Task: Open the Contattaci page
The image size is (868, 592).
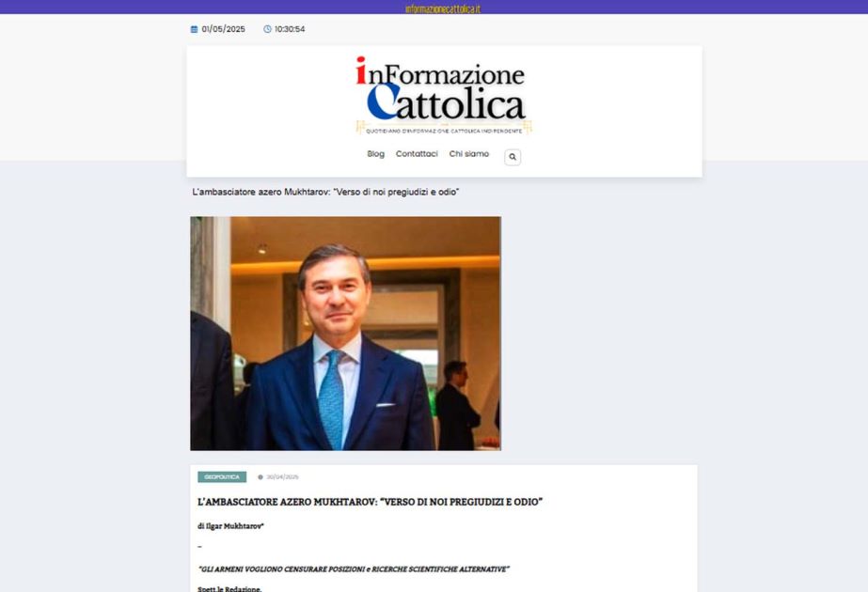Action: (x=417, y=154)
